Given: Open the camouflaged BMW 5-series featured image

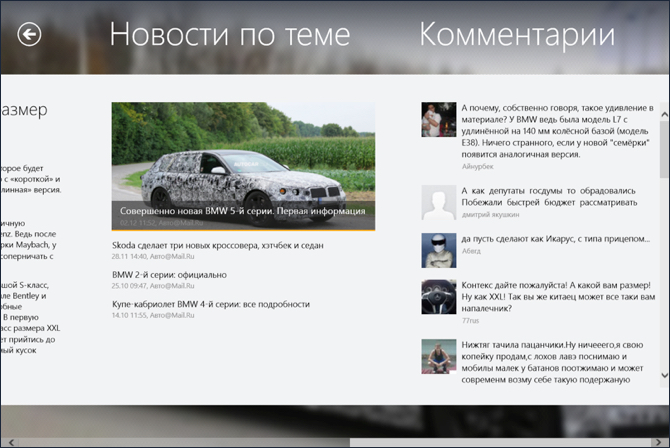Looking at the screenshot, I should coord(243,166).
